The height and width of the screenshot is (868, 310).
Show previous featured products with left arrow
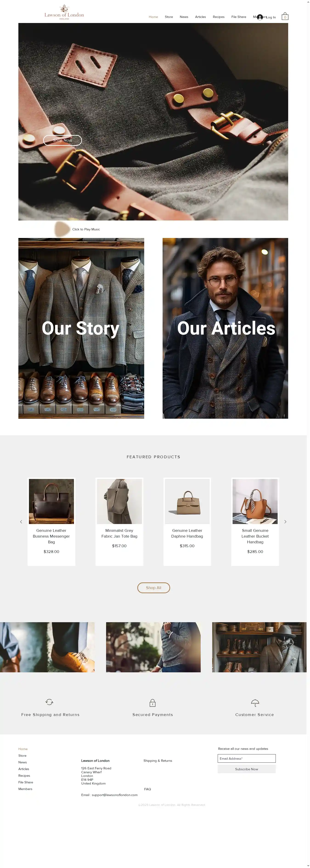(x=21, y=522)
